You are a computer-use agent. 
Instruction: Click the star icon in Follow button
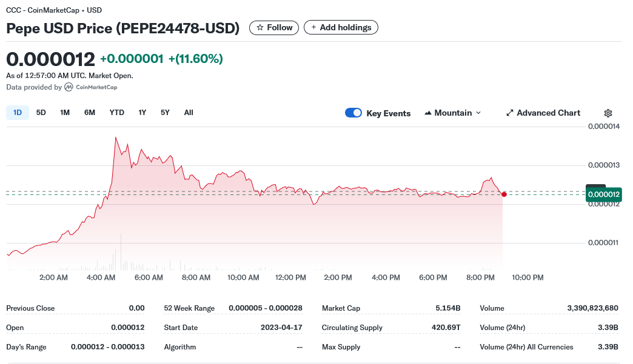coord(260,27)
